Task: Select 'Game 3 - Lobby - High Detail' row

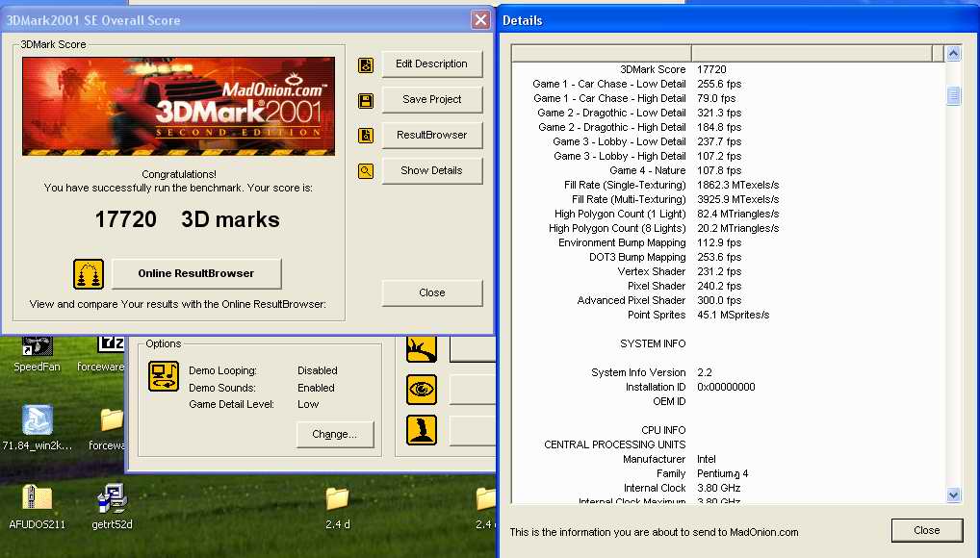Action: pyautogui.click(x=728, y=156)
